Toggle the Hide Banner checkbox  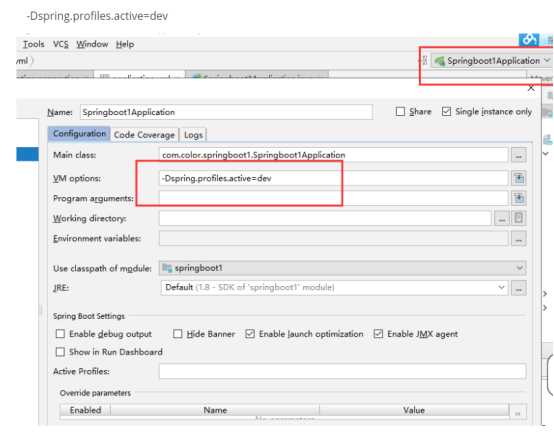(x=178, y=334)
